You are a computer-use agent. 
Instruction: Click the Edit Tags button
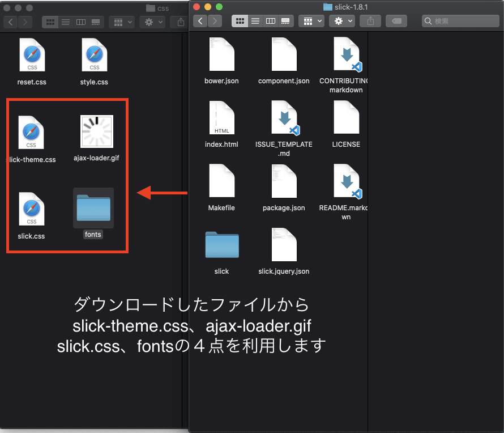(396, 21)
